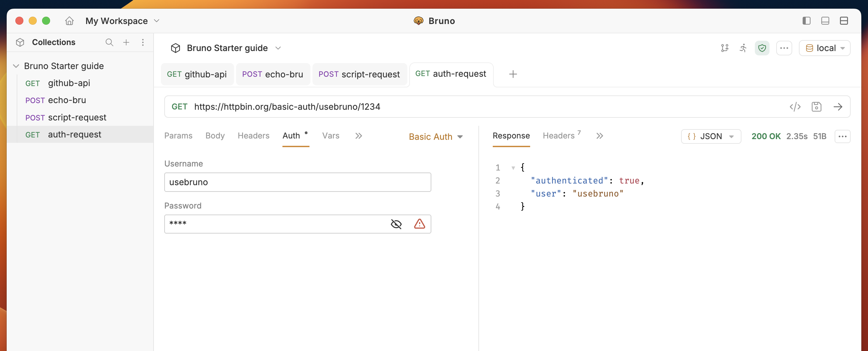This screenshot has height=351, width=868.
Task: Switch to the Headers request tab
Action: pos(253,136)
